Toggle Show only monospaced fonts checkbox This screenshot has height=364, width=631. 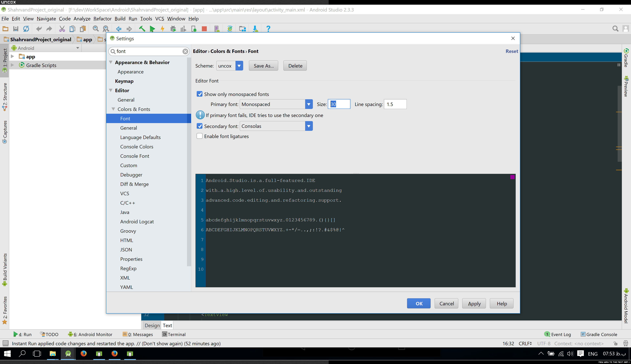point(199,94)
